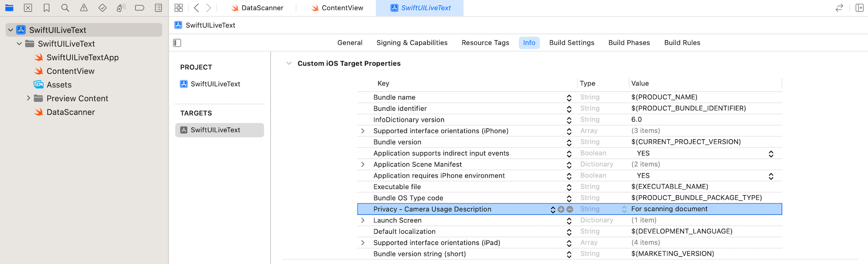Open the Signing & Capabilities tab
The image size is (868, 264).
click(412, 42)
